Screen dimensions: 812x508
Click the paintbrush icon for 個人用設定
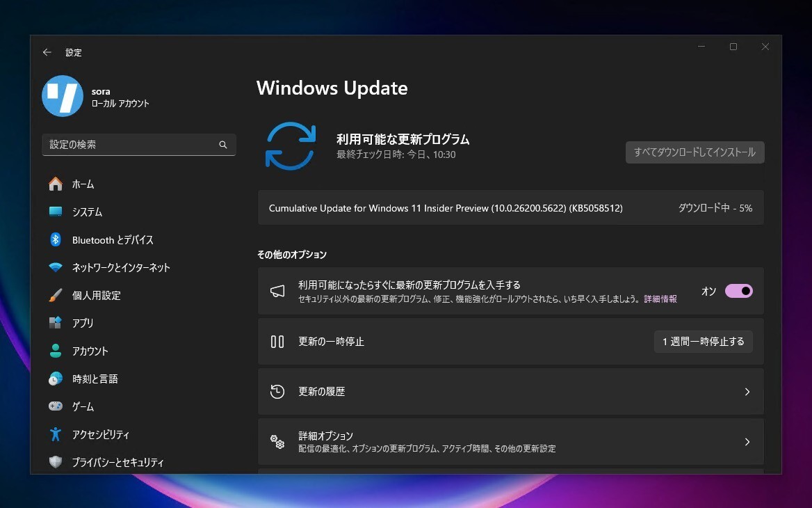[x=56, y=295]
